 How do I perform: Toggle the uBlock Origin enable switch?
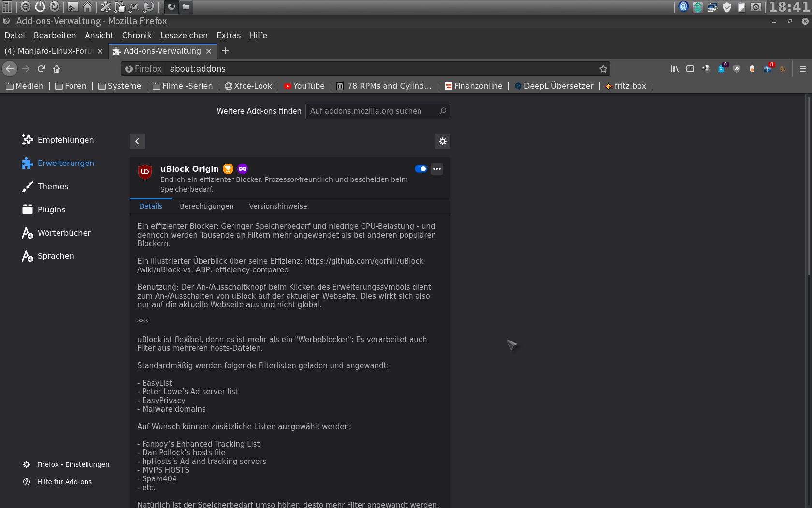coord(420,169)
